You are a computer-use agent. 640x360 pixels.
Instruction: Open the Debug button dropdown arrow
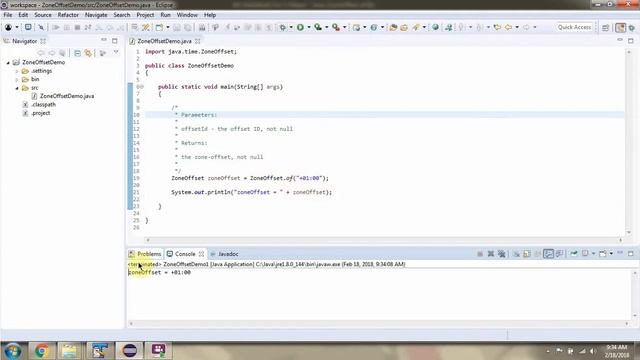(x=291, y=27)
